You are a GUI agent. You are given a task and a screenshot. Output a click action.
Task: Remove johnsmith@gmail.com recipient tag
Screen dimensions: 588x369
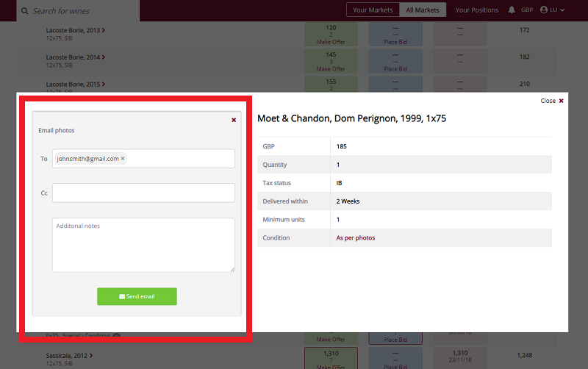coord(123,159)
